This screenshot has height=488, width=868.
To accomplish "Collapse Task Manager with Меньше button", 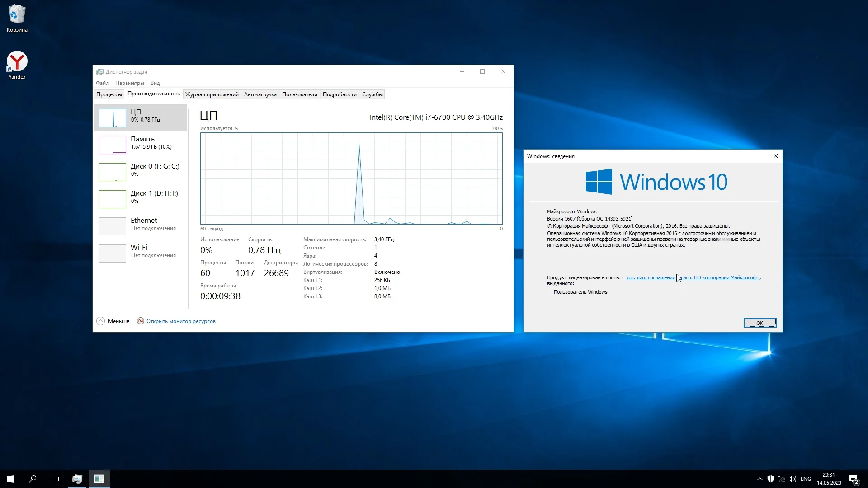I will coord(113,321).
